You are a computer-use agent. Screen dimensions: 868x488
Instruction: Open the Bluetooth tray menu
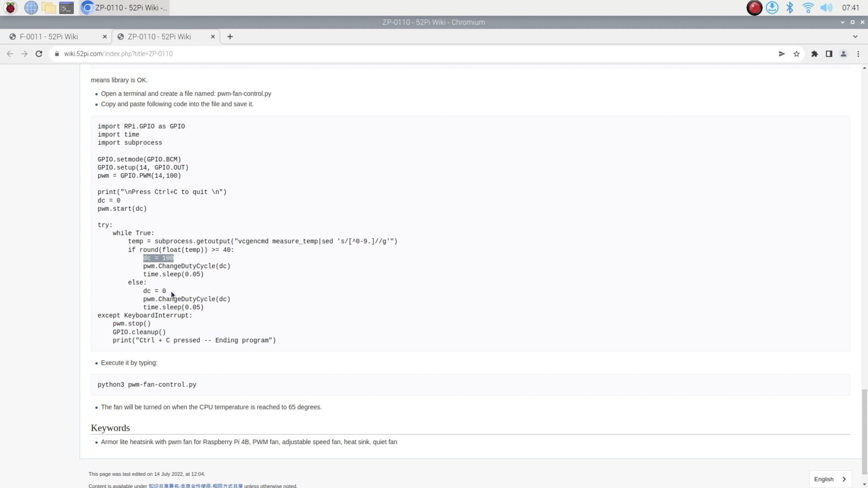click(x=790, y=8)
